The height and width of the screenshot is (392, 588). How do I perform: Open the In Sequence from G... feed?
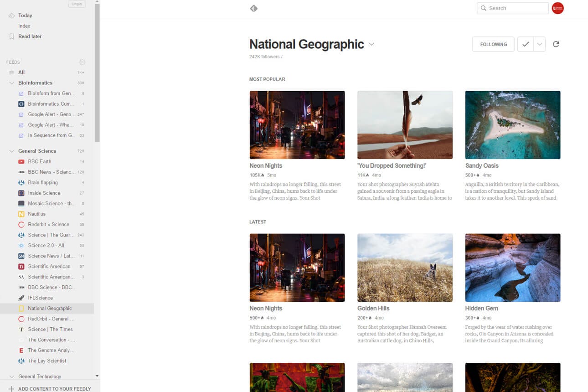[52, 135]
